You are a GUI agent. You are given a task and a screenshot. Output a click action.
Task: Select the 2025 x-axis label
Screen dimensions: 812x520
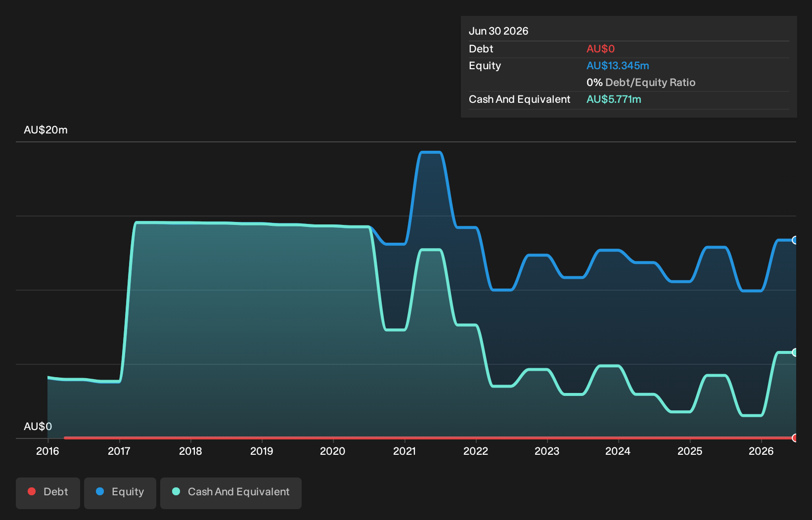[x=690, y=451]
